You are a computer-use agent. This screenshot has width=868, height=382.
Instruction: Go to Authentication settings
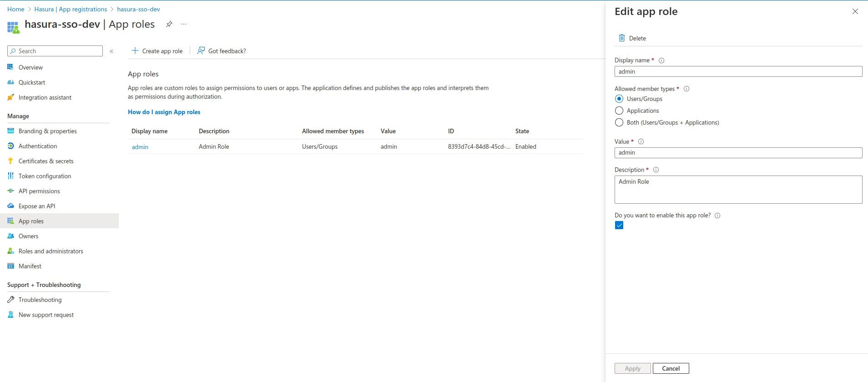(x=38, y=146)
